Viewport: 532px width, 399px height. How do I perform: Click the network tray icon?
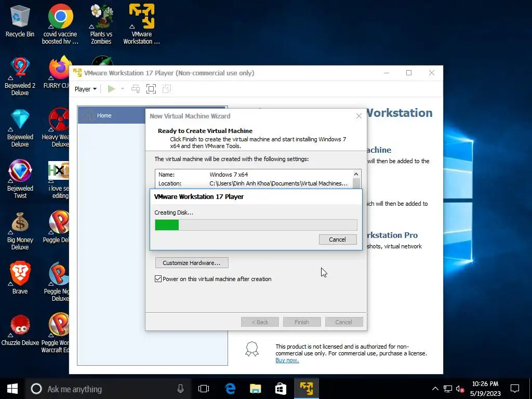448,389
